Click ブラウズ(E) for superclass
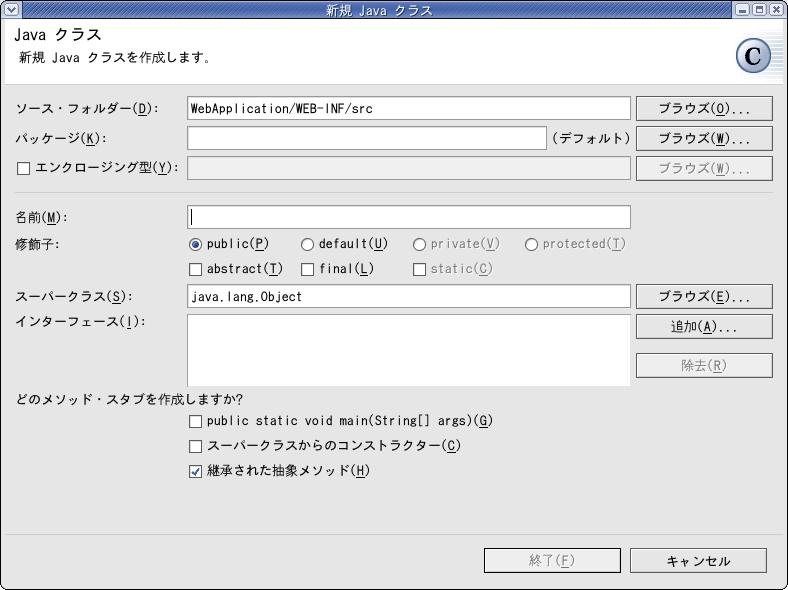 click(704, 297)
